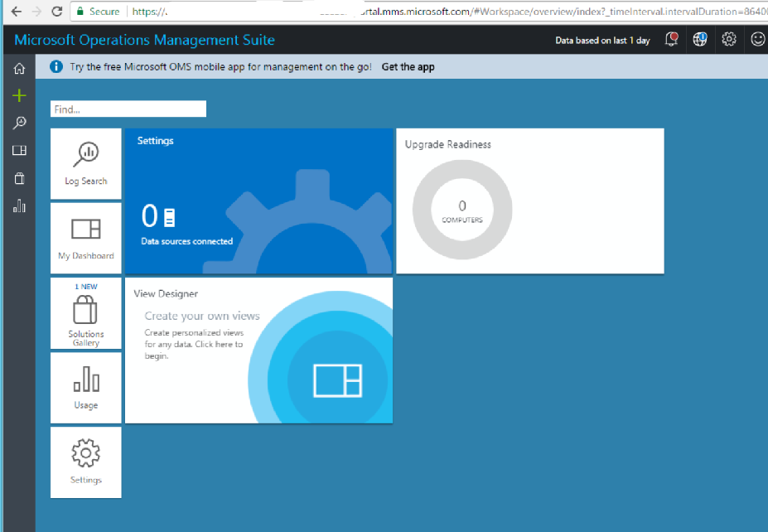Click the globe icon in header
Screen dimensions: 768x532
(x=700, y=39)
